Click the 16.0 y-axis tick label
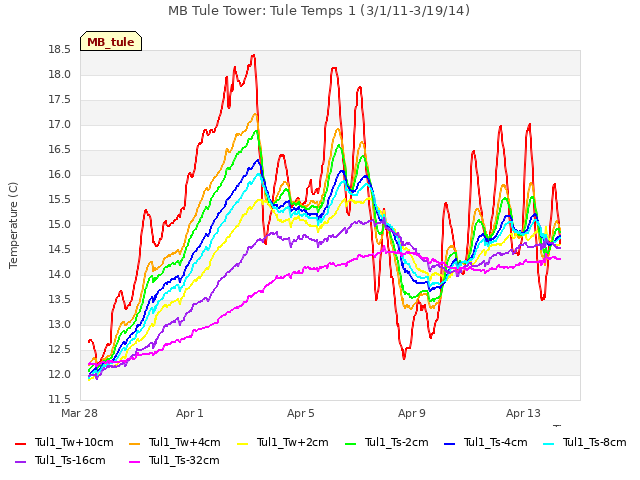The height and width of the screenshot is (480, 640). tap(60, 175)
